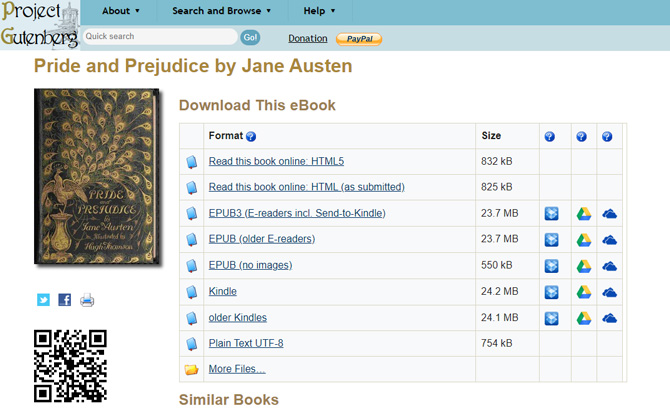Viewport: 670px width, 412px height.
Task: Download EPUB3 (E-readers incl. Send-to-Kindle)
Action: [297, 213]
